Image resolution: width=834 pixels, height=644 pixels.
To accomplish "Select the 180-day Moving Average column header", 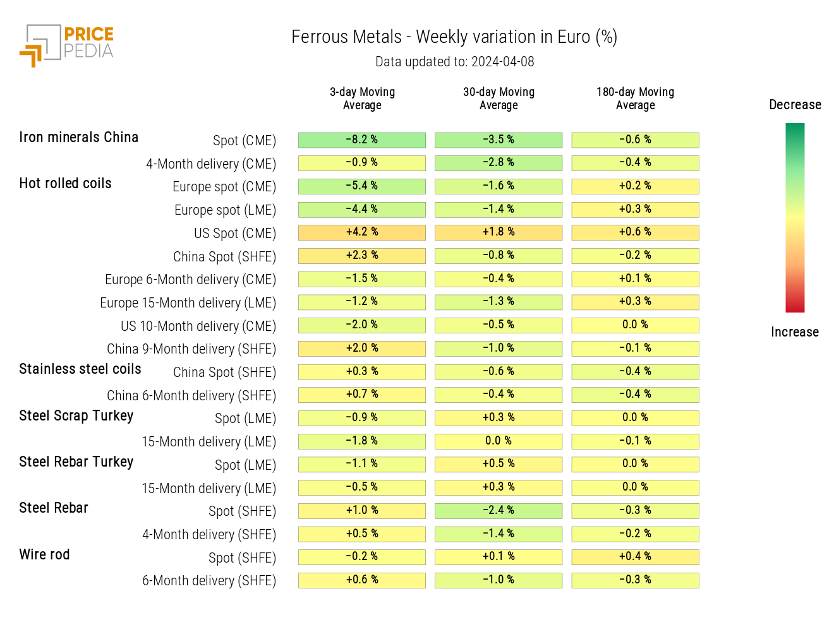I will pos(635,98).
